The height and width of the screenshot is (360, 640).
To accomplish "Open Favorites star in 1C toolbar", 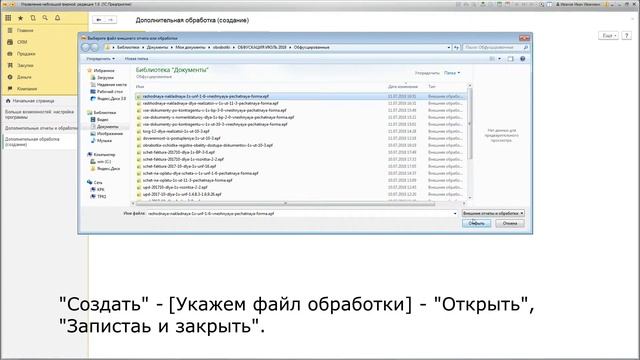I will (20, 18).
